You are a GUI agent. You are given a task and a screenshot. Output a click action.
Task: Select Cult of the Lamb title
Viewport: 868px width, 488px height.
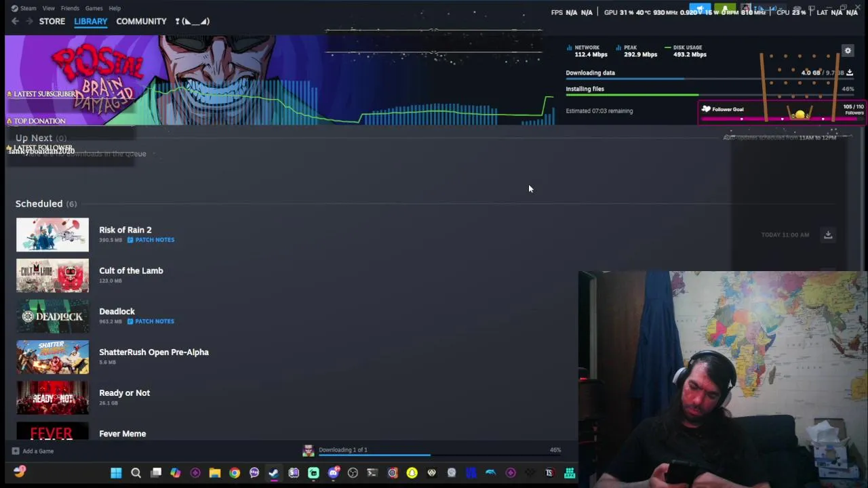(131, 270)
